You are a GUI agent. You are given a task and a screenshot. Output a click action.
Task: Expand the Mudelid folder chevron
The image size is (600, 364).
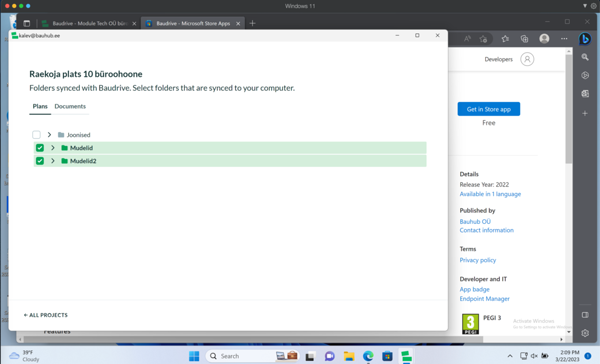pos(53,148)
